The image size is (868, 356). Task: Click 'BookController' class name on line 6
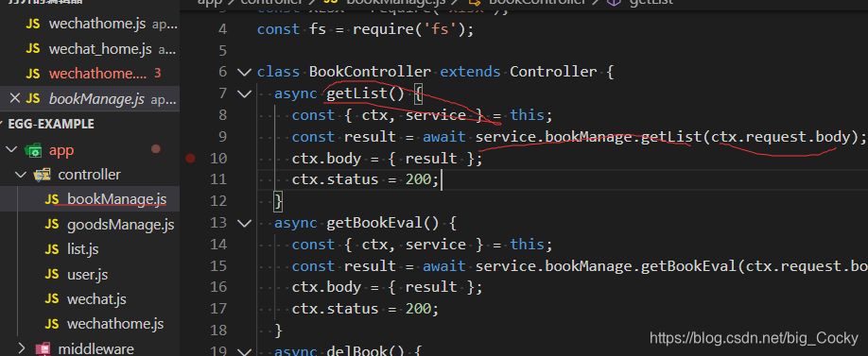click(x=370, y=72)
